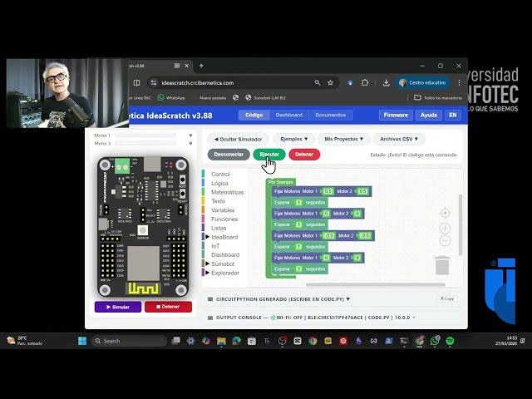Open the Ayuda help button
The image size is (532, 399).
[429, 115]
